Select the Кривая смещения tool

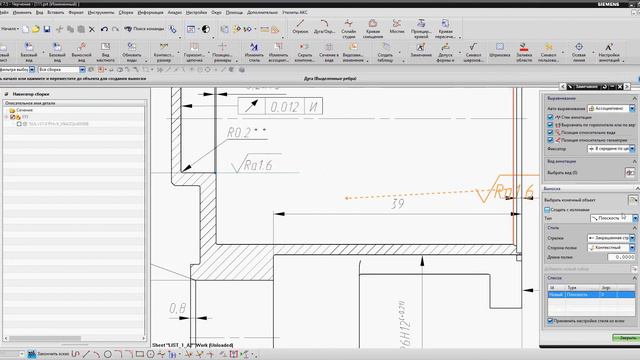pyautogui.click(x=373, y=29)
